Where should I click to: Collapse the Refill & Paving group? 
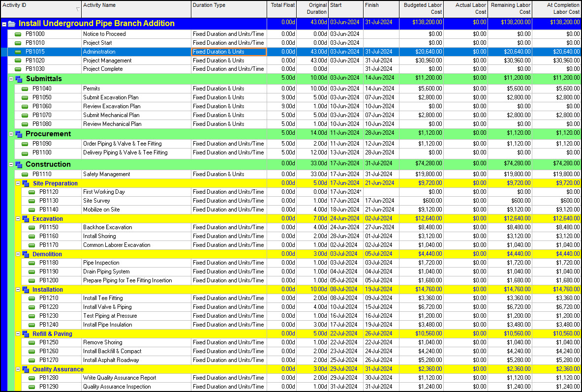coord(18,334)
